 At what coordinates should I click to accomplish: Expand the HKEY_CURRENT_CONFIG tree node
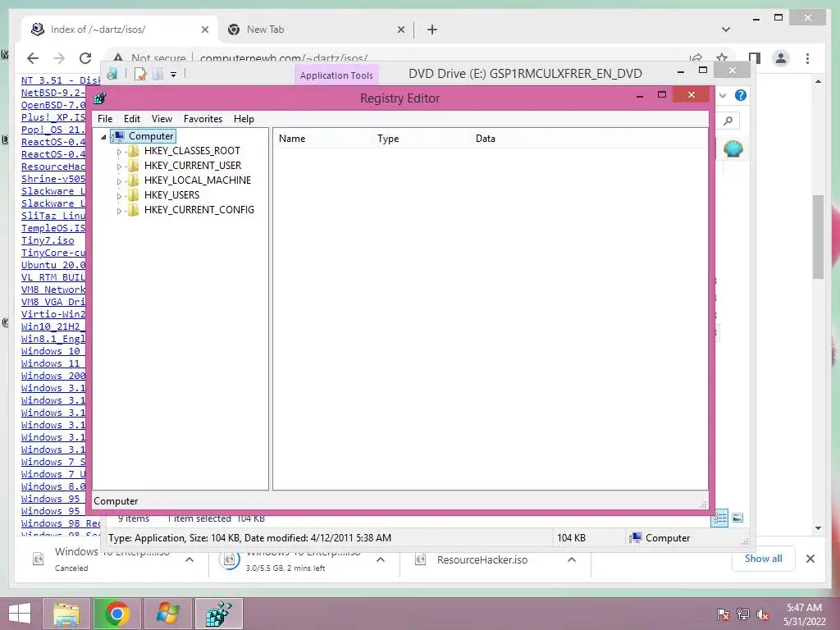click(x=119, y=211)
